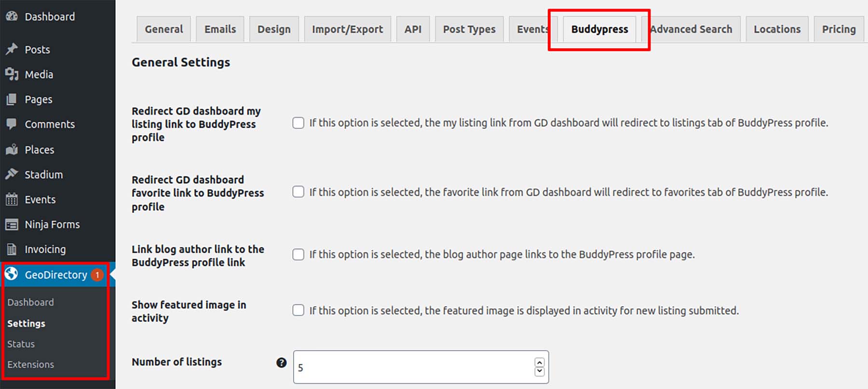Image resolution: width=868 pixels, height=389 pixels.
Task: Click the Invoicing document icon
Action: [x=12, y=249]
